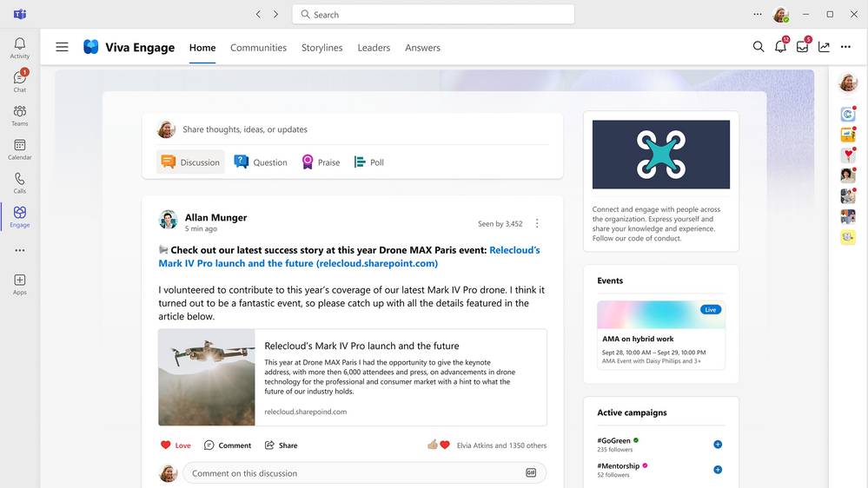Open the profile avatar in title bar
868x488 pixels.
[780, 15]
